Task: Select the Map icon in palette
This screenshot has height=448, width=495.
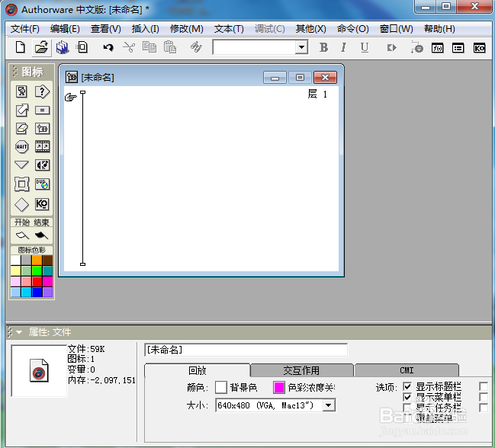Action: [x=42, y=129]
